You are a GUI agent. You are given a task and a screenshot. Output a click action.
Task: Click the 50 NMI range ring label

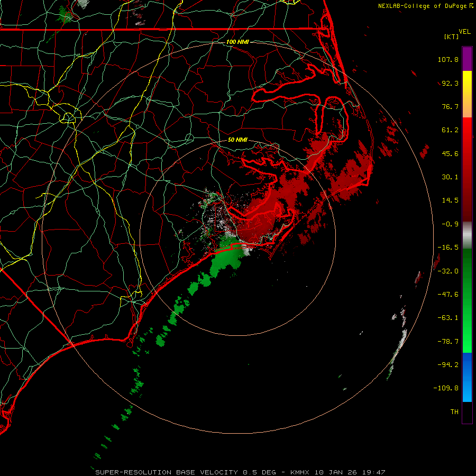click(237, 140)
